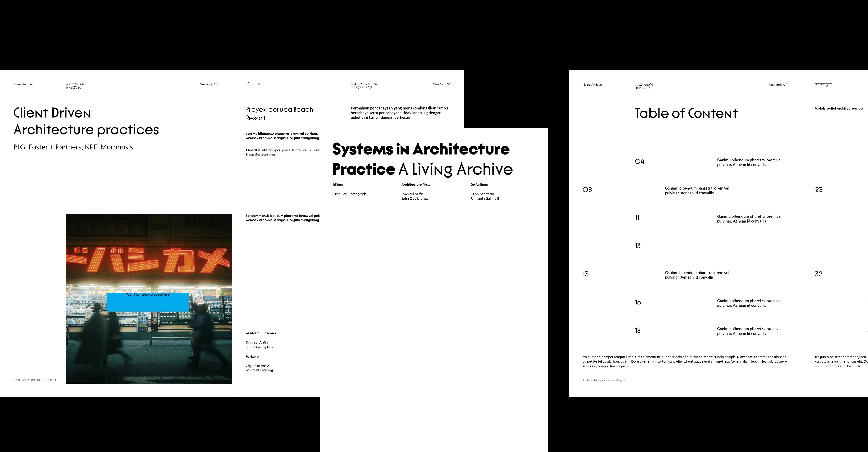
Task: Click the blue 'Your Diagram is placed here' box
Action: [x=148, y=302]
